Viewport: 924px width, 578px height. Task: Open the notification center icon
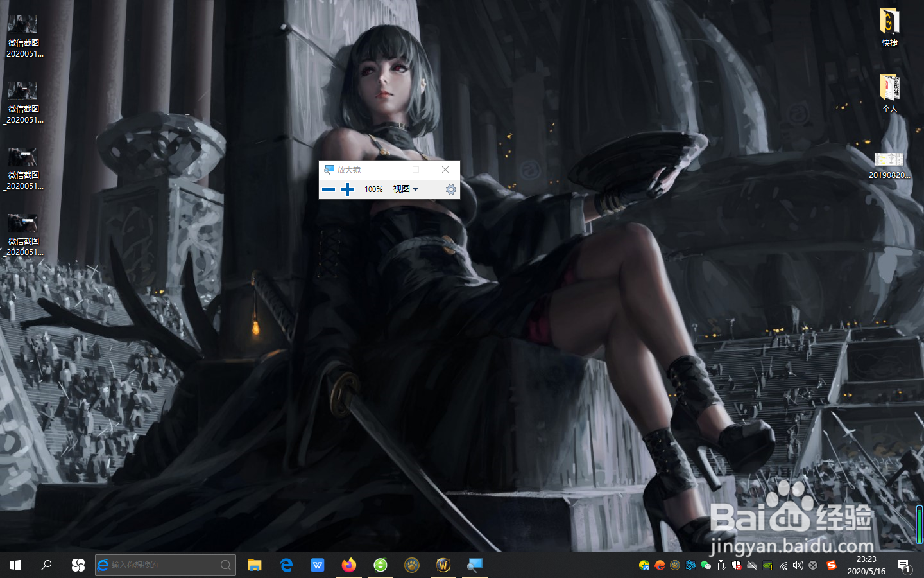pyautogui.click(x=905, y=565)
